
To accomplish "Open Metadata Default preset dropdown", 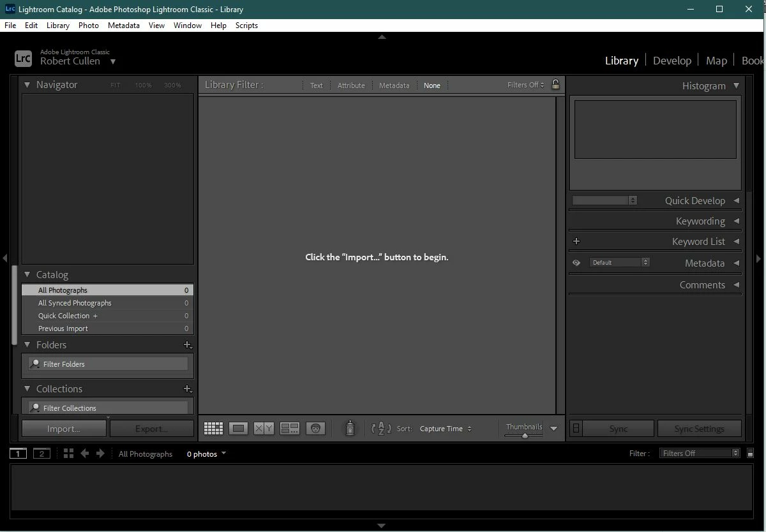I will point(619,262).
